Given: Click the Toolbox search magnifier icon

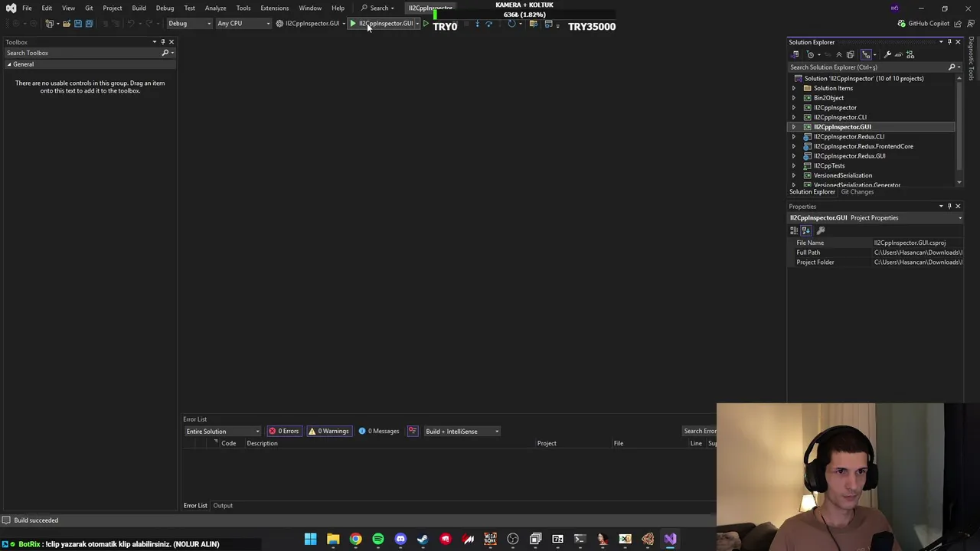Looking at the screenshot, I should (165, 53).
